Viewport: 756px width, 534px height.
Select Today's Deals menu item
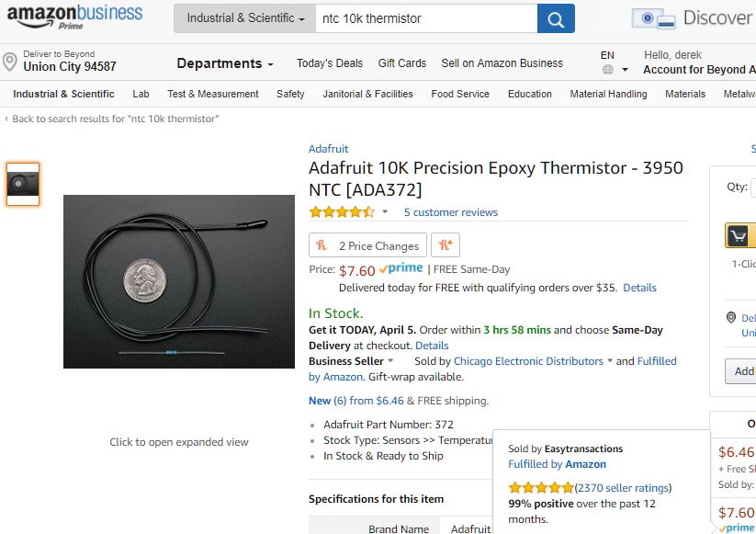pyautogui.click(x=330, y=63)
